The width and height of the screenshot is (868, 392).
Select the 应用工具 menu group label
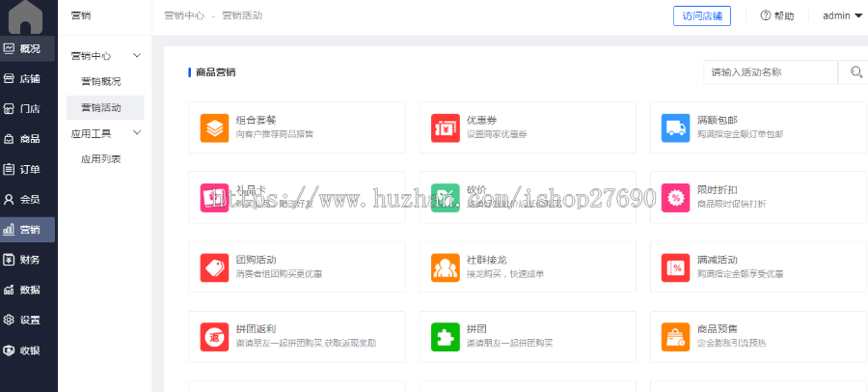[92, 133]
